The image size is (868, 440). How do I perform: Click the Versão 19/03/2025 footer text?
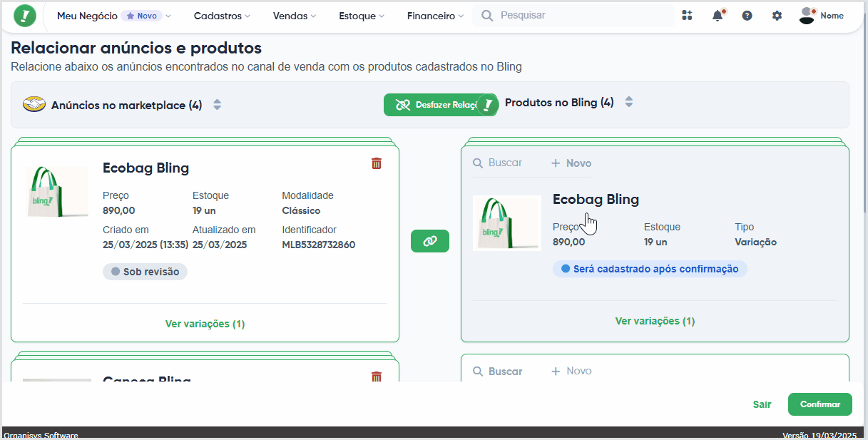820,435
